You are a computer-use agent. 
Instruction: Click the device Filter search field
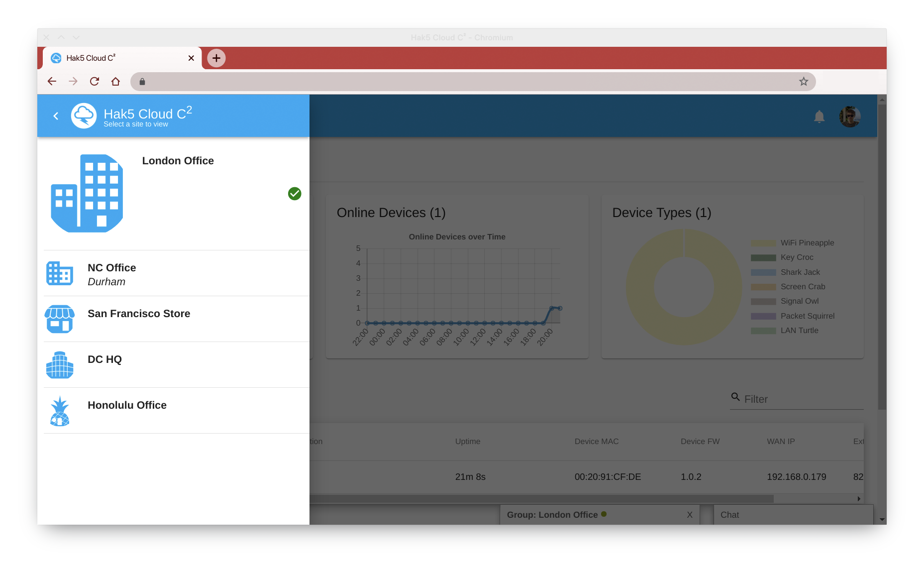pos(802,399)
